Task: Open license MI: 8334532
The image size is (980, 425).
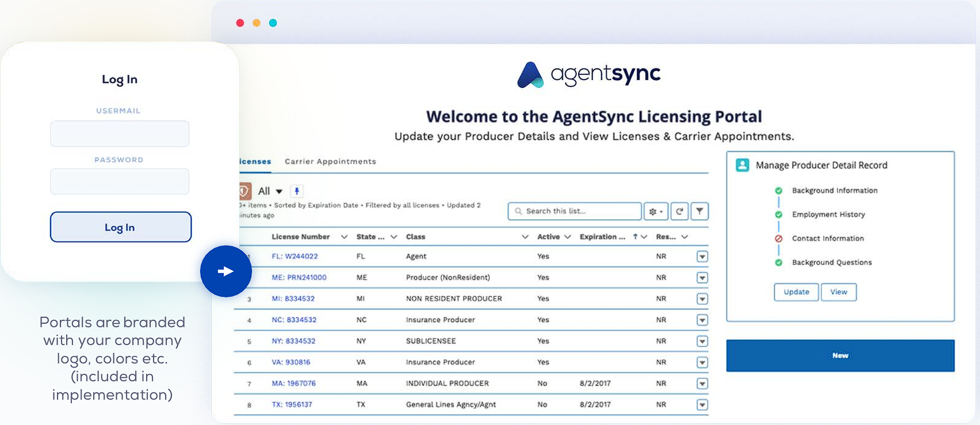Action: coord(293,299)
